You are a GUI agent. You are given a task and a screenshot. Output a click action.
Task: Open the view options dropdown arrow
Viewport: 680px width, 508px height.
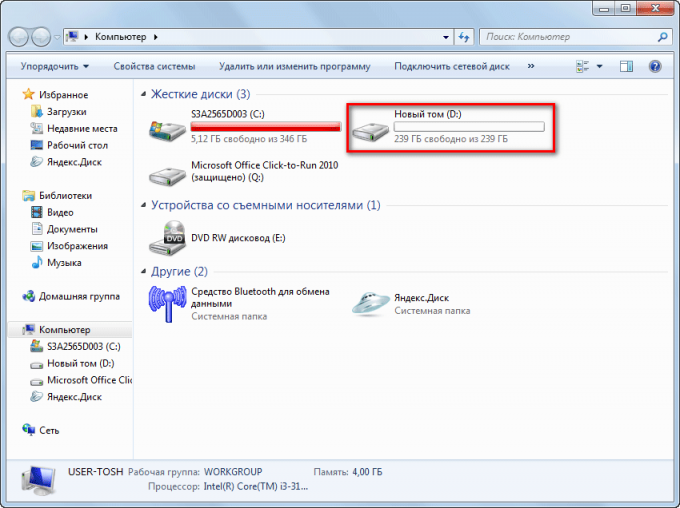point(600,66)
